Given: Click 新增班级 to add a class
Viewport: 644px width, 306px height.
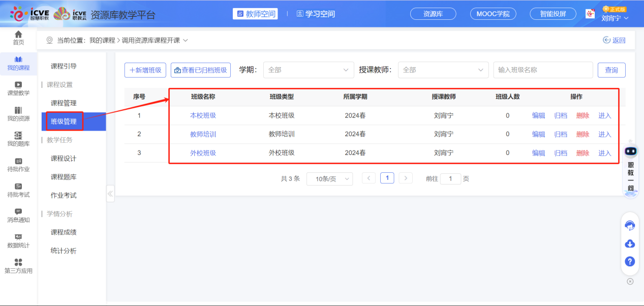Looking at the screenshot, I should tap(145, 70).
